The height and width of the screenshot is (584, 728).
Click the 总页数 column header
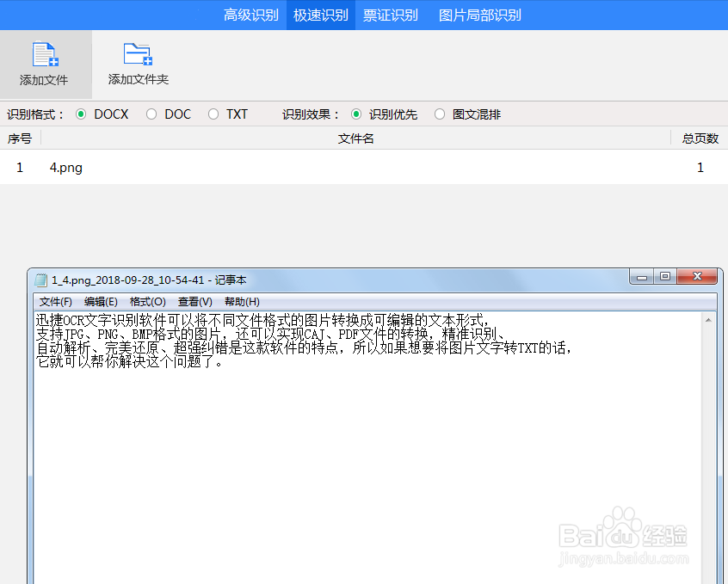700,138
